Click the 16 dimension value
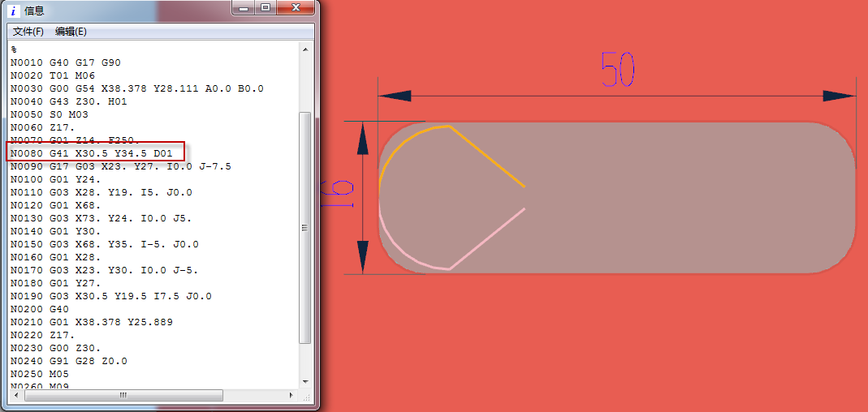Image resolution: width=868 pixels, height=412 pixels. point(337,193)
